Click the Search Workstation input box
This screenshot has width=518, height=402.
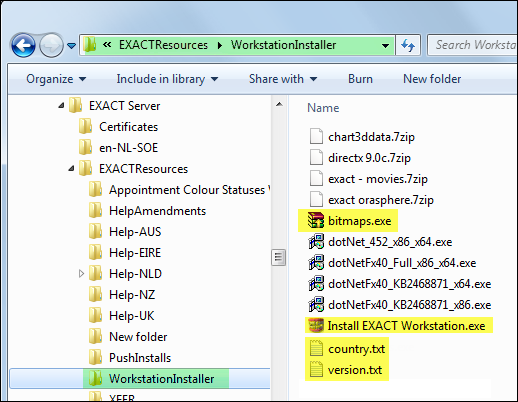coord(473,45)
